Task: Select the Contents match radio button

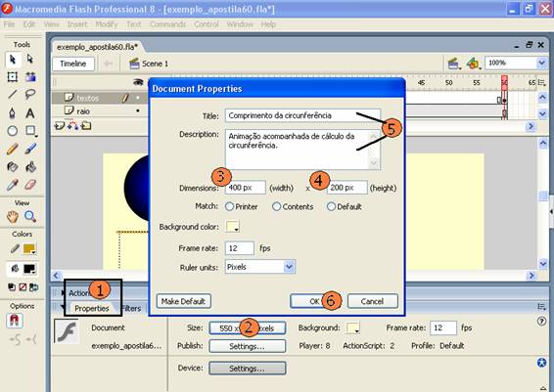Action: [276, 206]
